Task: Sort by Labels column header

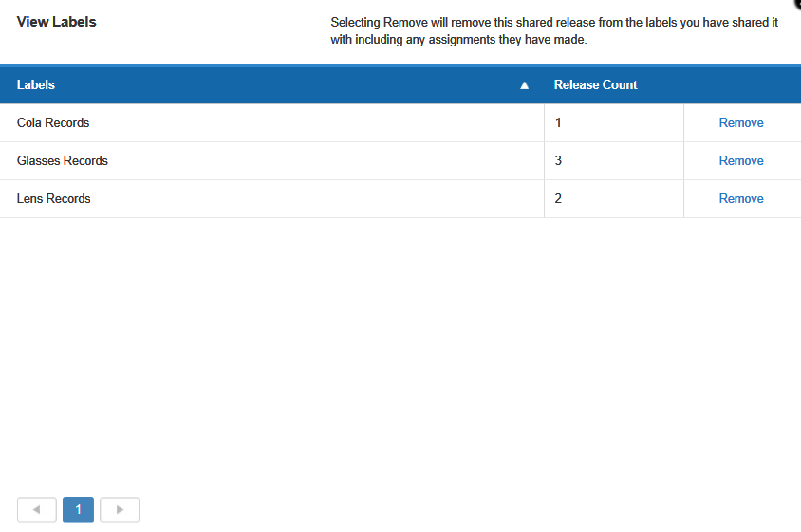Action: pyautogui.click(x=36, y=84)
